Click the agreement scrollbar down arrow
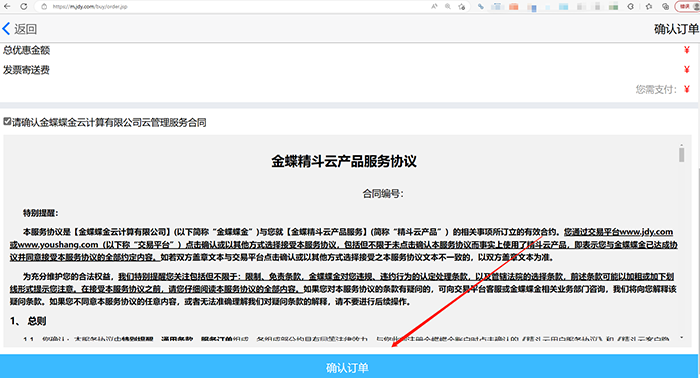The width and height of the screenshot is (700, 378). (x=681, y=338)
